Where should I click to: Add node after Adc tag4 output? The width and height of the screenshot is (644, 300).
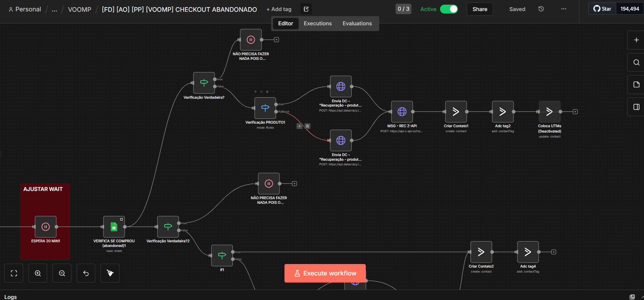553,252
